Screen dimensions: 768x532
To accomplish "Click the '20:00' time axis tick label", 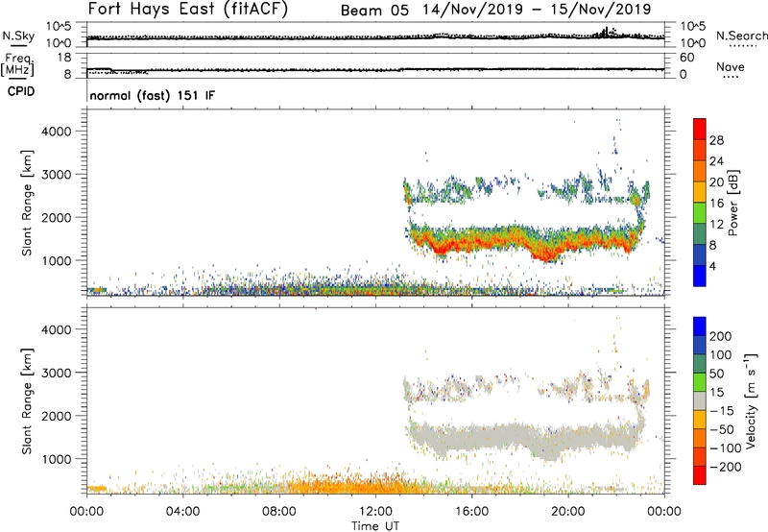I will coord(567,512).
